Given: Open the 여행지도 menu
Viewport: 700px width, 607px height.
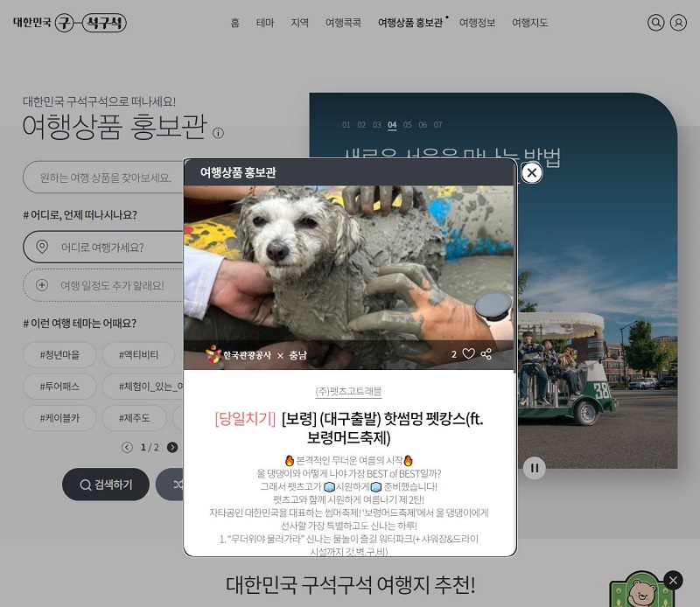Looking at the screenshot, I should (530, 23).
